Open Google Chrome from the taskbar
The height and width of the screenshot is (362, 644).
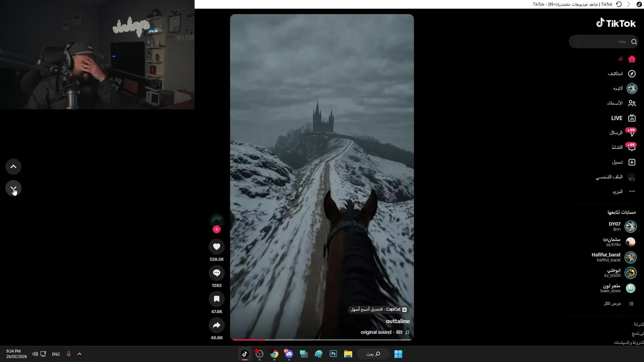pos(274,354)
